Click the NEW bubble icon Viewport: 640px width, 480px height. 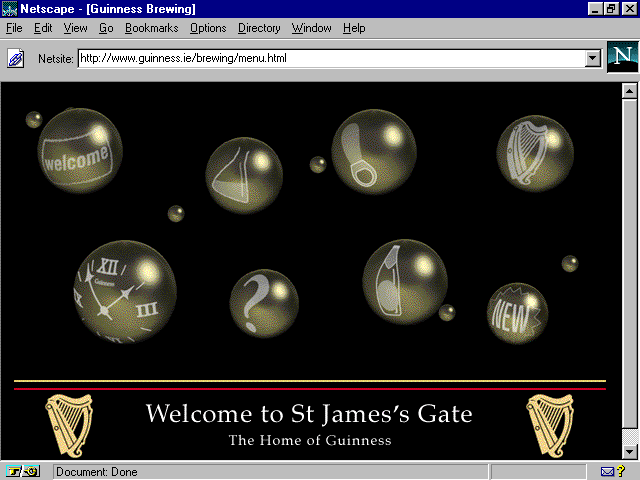(x=517, y=313)
